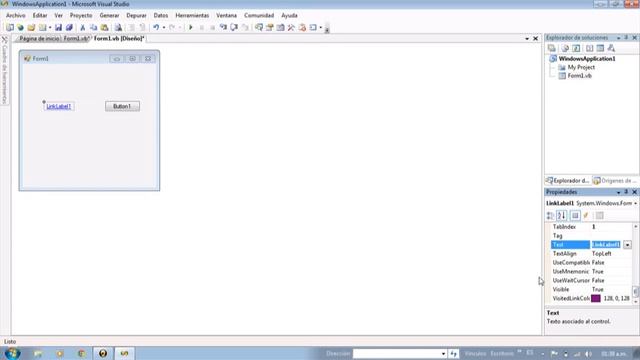Screen dimensions: 640x360
Task: Select Form1.vb in Solution Explorer
Action: click(580, 76)
